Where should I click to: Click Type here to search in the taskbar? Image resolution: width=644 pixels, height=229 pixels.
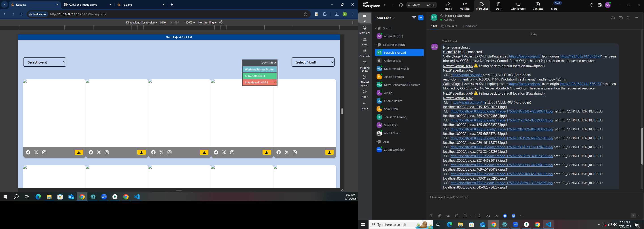click(401, 225)
